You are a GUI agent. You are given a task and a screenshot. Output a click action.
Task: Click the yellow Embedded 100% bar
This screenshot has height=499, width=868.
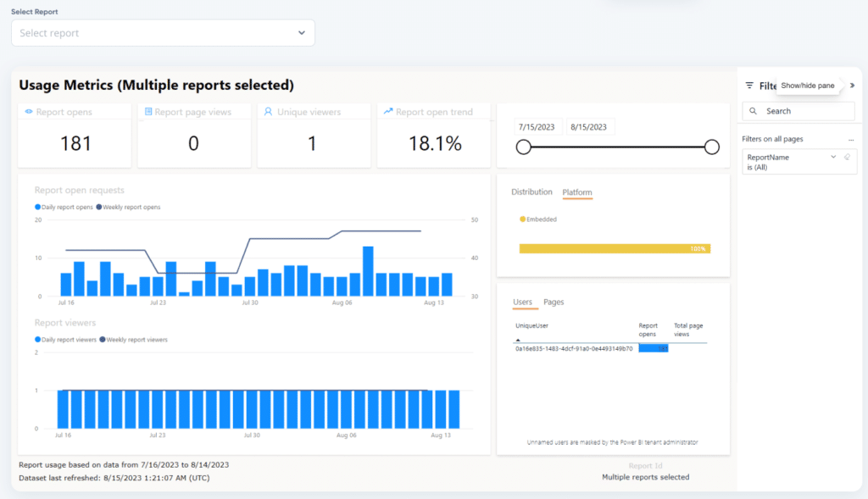click(615, 248)
